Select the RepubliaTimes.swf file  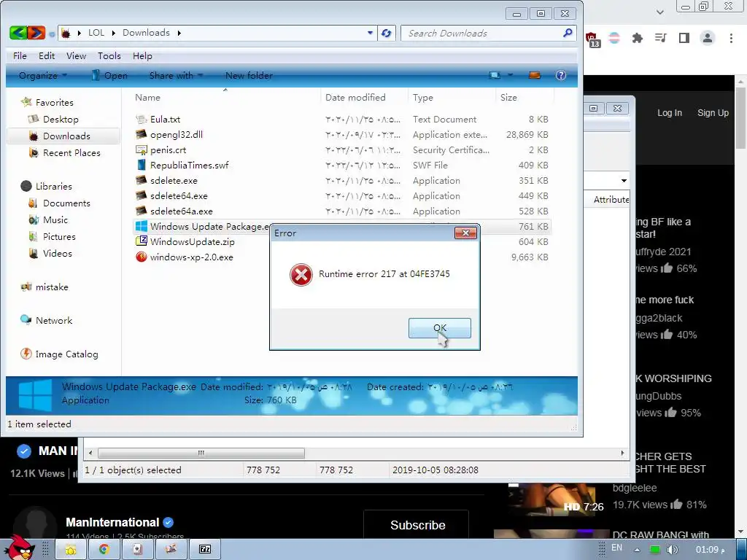(x=189, y=166)
